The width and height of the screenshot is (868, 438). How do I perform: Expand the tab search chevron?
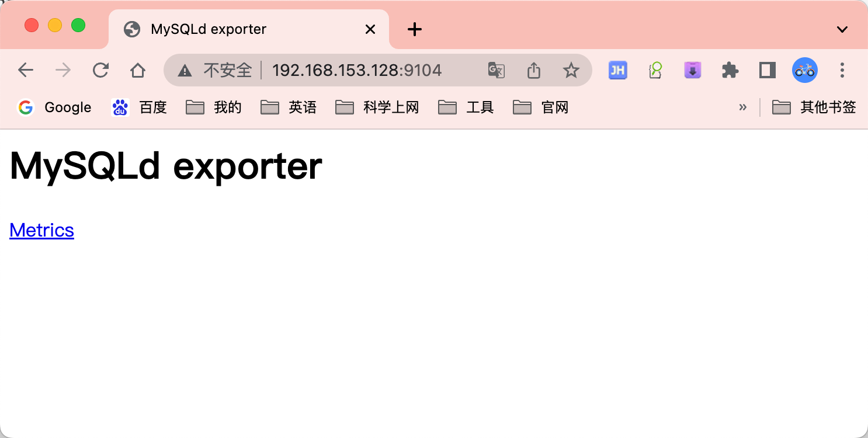pos(842,29)
